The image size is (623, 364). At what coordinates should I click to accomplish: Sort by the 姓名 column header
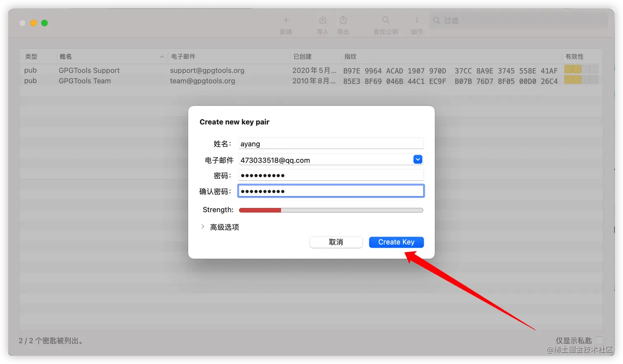pyautogui.click(x=66, y=56)
